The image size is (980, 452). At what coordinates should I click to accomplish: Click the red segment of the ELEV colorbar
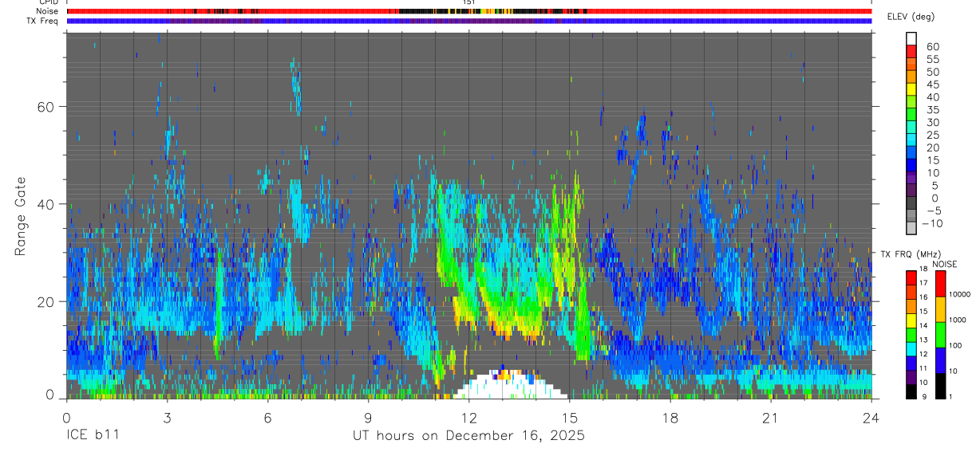[x=911, y=50]
